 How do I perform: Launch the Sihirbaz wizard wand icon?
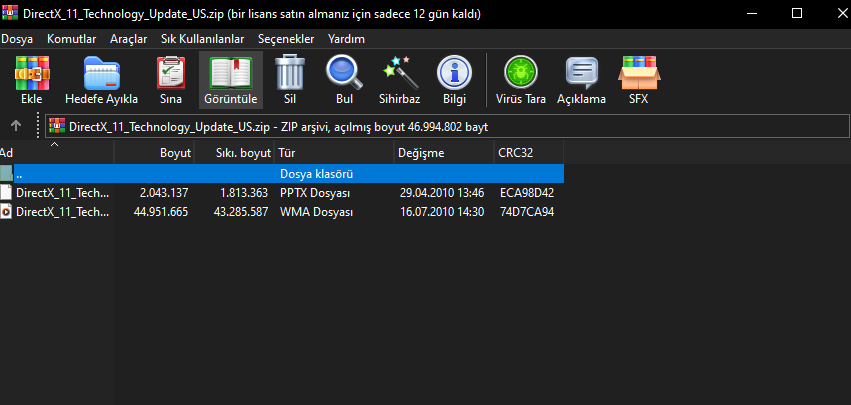pos(399,72)
